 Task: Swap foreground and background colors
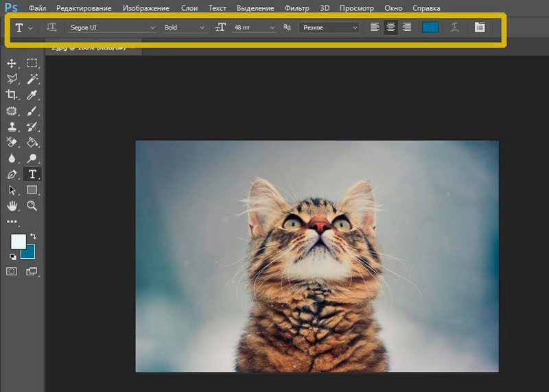click(32, 236)
